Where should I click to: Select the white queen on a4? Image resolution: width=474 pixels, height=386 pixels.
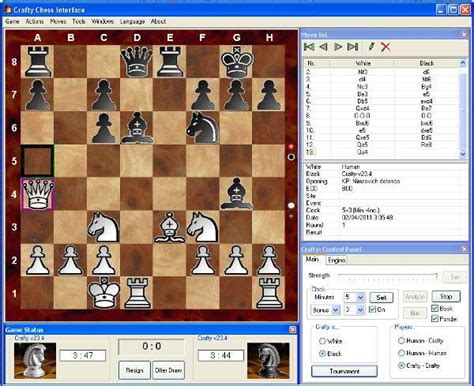pos(37,194)
